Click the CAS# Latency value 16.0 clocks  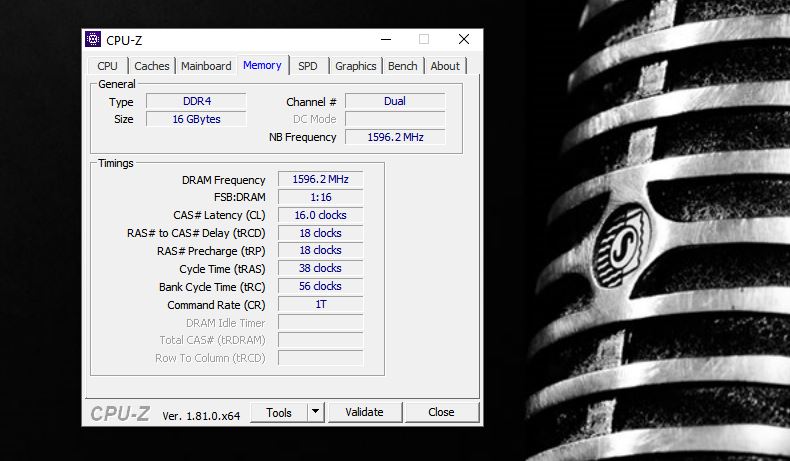pos(320,215)
